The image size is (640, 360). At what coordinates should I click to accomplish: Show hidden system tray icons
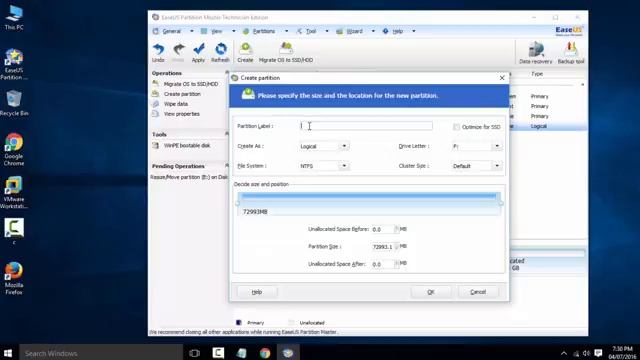tap(564, 353)
